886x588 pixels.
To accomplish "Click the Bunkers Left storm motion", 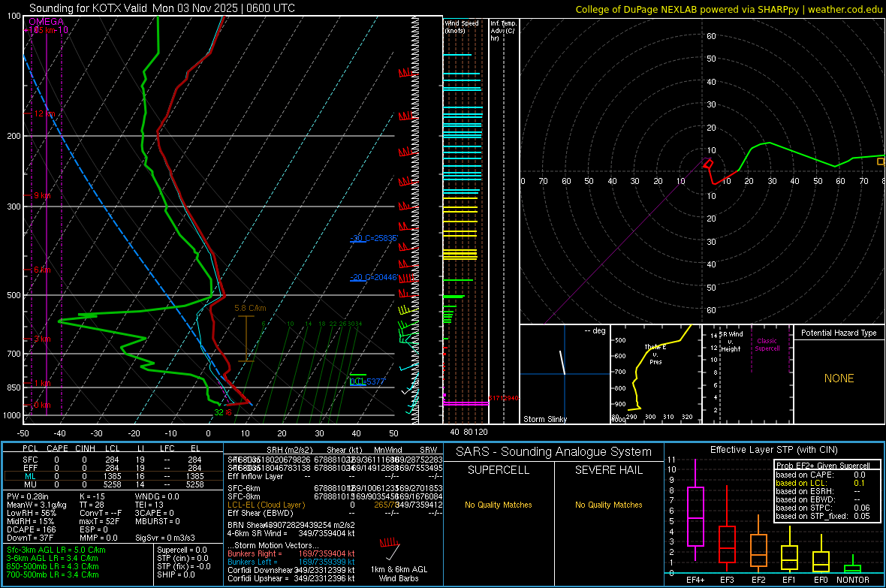I will tap(291, 562).
